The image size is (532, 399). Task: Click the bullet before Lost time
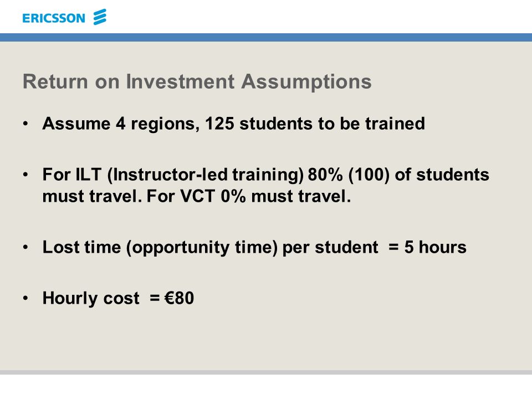(x=26, y=247)
